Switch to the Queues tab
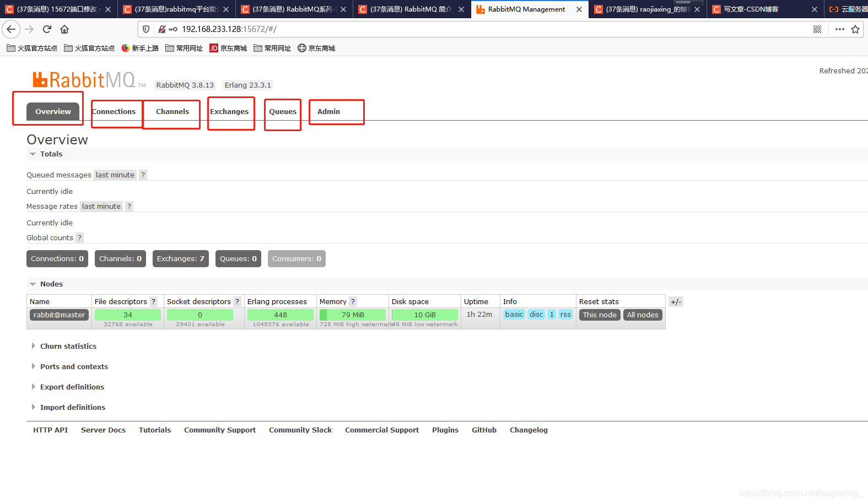Viewport: 868px width, 503px height. point(283,111)
